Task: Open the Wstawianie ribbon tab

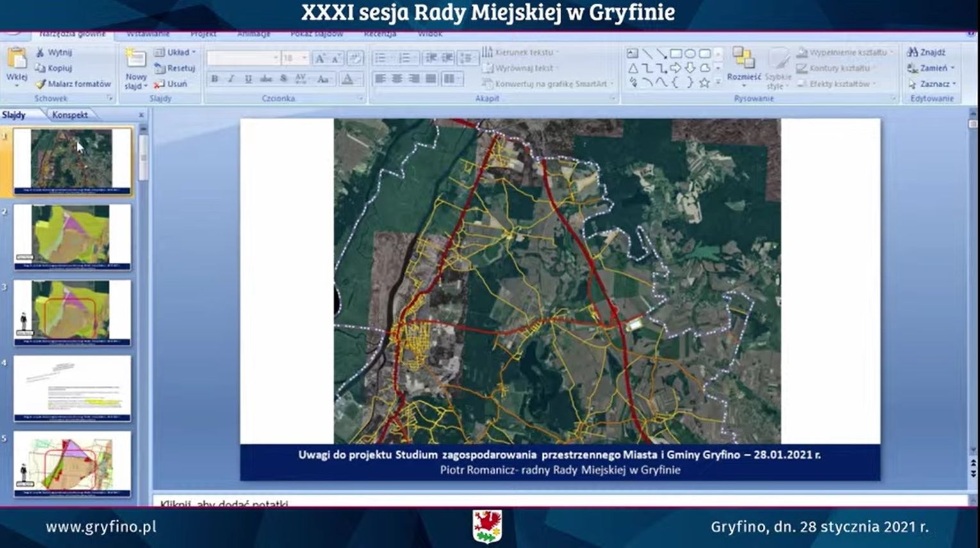Action: point(148,34)
